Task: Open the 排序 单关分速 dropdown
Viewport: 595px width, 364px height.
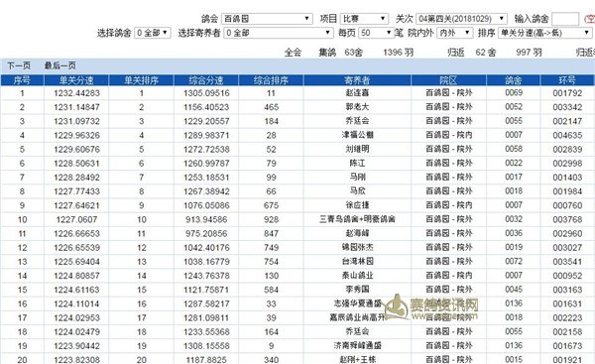Action: (544, 33)
